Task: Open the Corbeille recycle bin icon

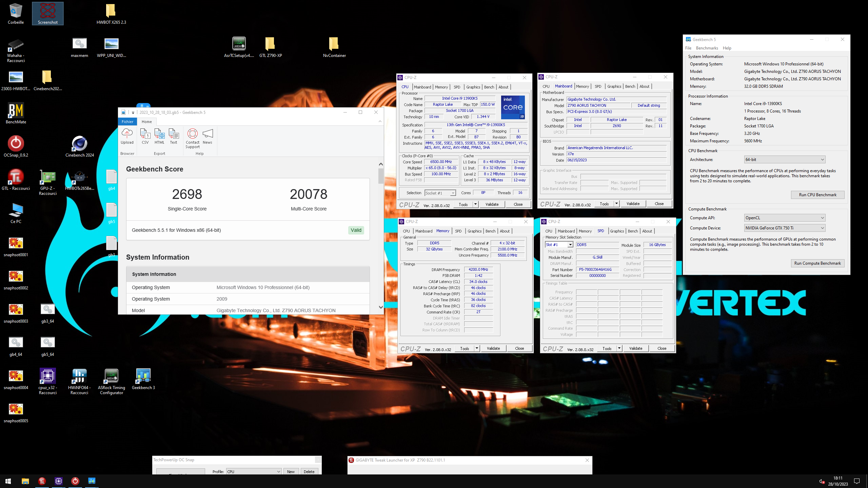Action: point(16,14)
